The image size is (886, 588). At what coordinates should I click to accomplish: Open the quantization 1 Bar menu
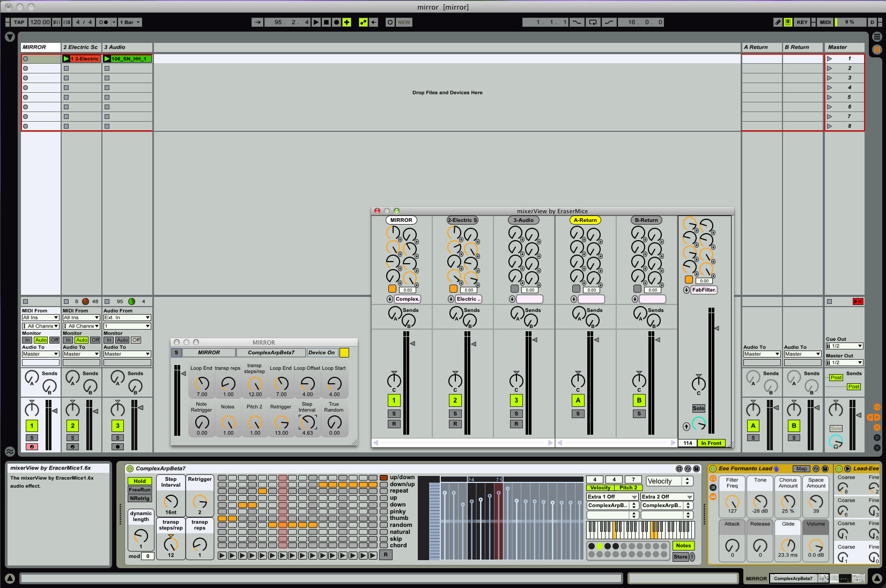pyautogui.click(x=130, y=22)
